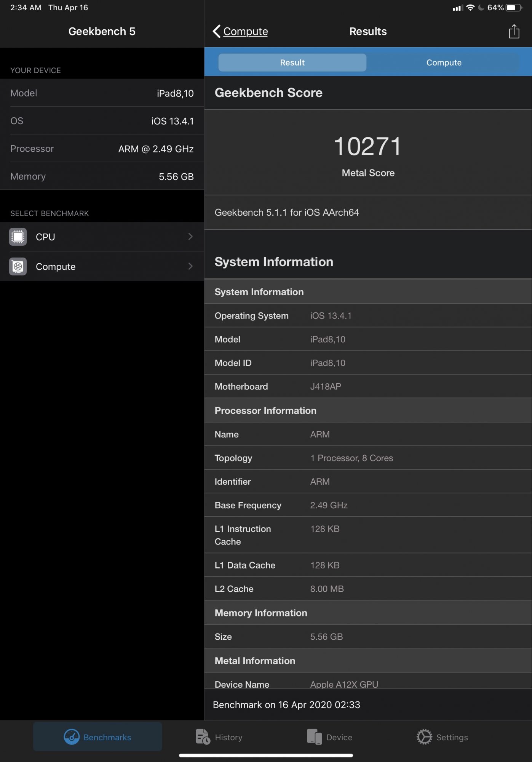532x762 pixels.
Task: Tap the Memory Size '5.56 GB' value
Action: [x=326, y=637]
